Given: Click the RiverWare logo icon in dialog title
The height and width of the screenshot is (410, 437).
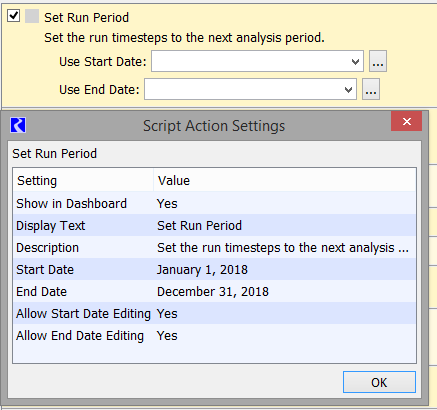Looking at the screenshot, I should [x=18, y=125].
